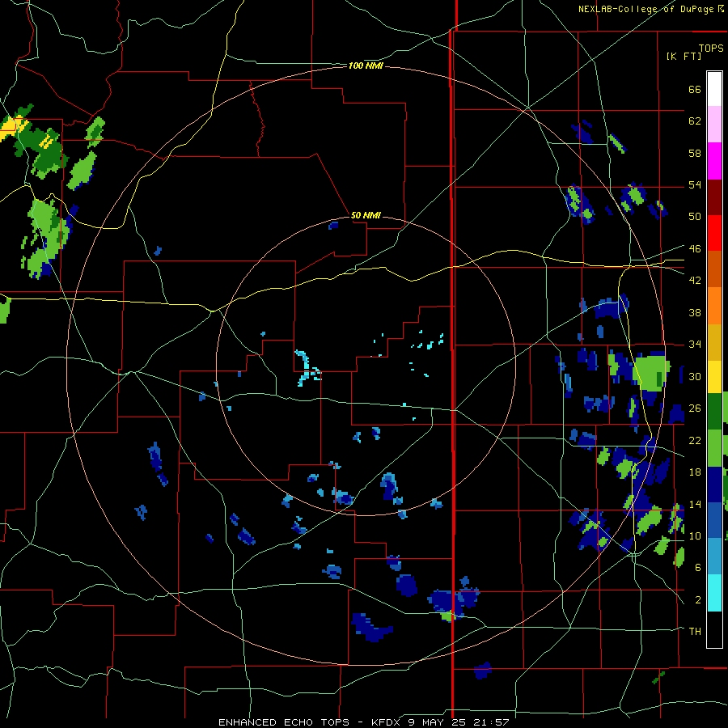Select the gold swatch in the legend
Viewport: 728px width, 728px height.
pos(714,342)
